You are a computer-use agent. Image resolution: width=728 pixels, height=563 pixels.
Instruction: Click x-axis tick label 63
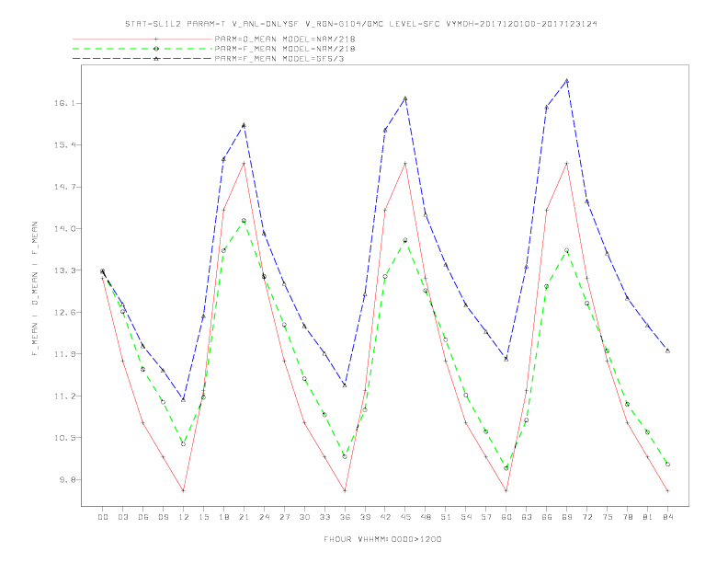point(527,517)
